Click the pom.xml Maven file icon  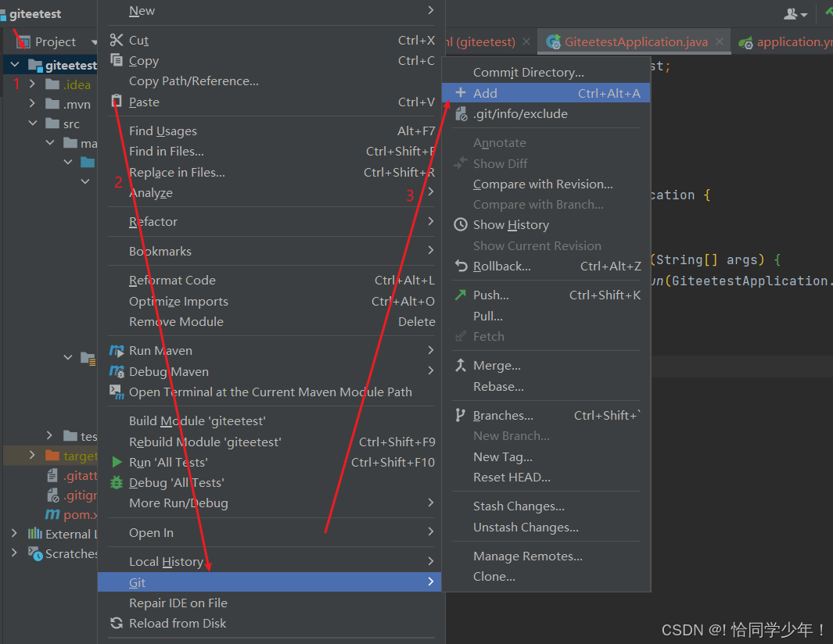(x=52, y=514)
